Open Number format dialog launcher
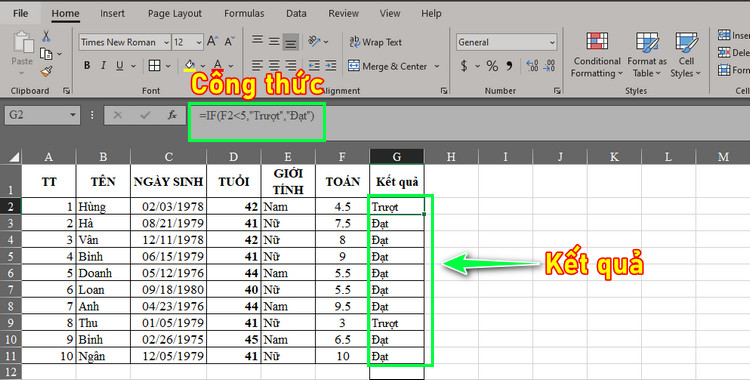Image resolution: width=750 pixels, height=380 pixels. coord(557,91)
